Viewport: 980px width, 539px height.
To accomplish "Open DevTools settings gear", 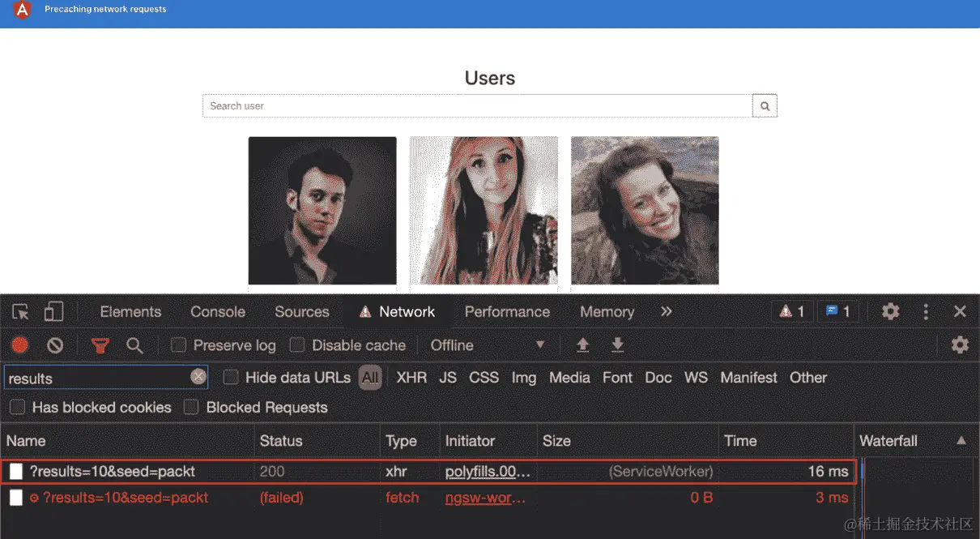I will point(890,311).
